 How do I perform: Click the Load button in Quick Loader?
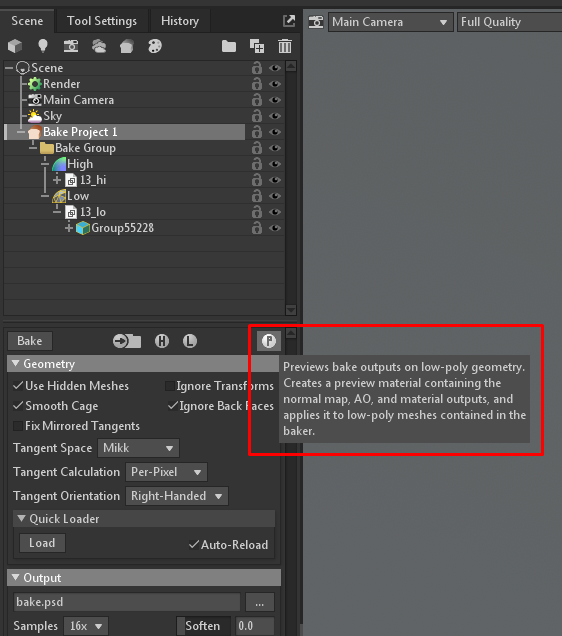pyautogui.click(x=42, y=543)
